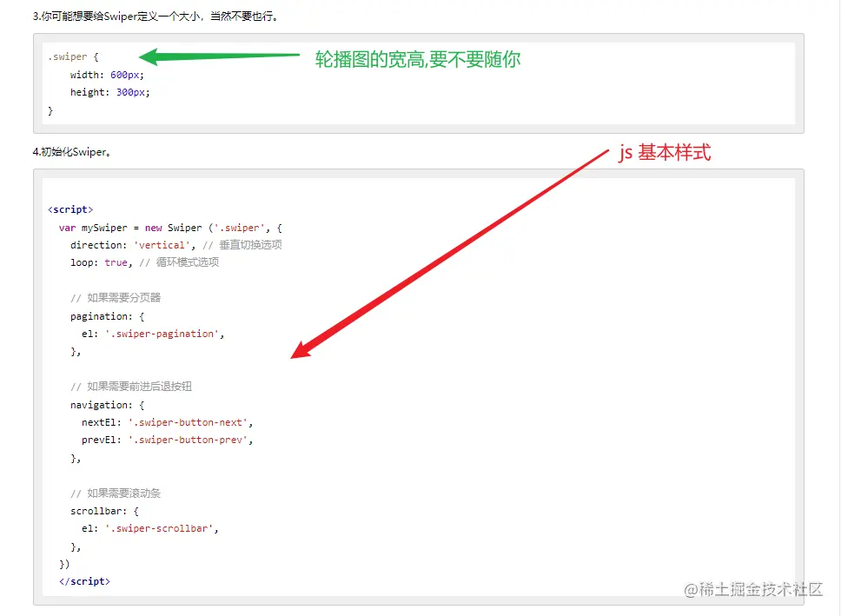Viewport: 841px width, 616px height.
Task: Click the closing </script> tag line
Action: [x=84, y=581]
